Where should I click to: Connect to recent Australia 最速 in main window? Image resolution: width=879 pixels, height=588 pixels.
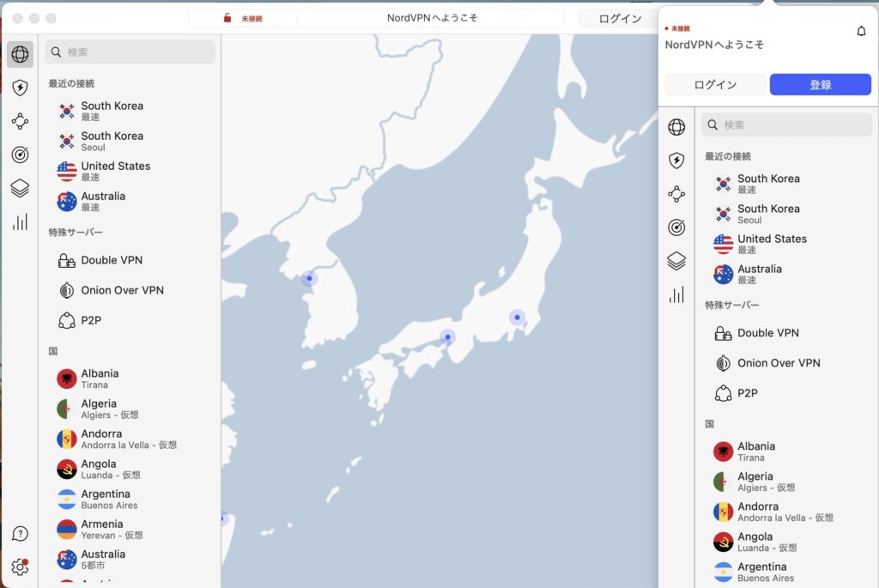130,202
